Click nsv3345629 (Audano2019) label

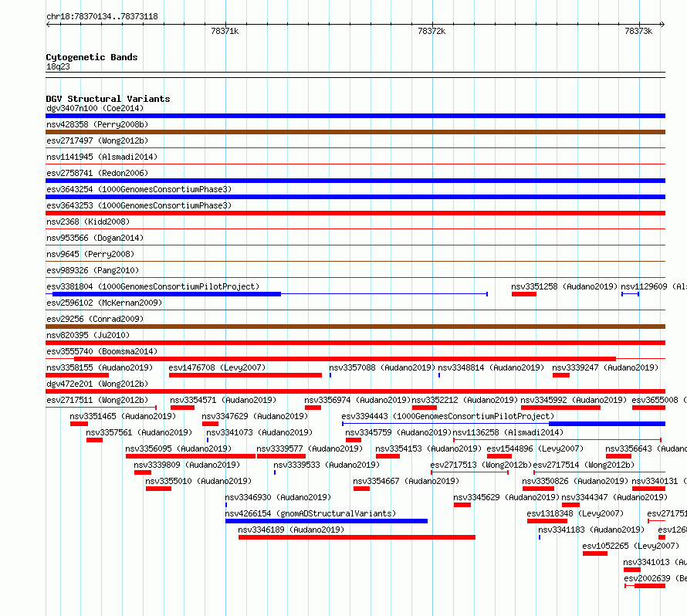[x=506, y=497]
